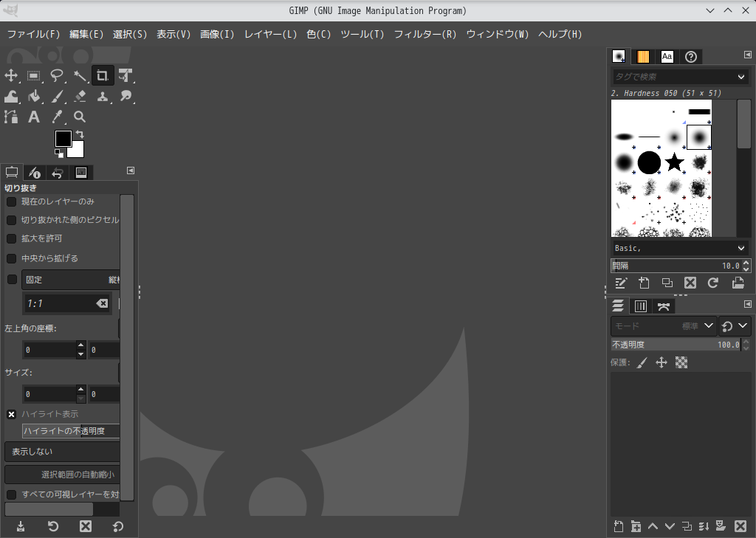This screenshot has width=756, height=538.
Task: Select the Bucket Fill tool
Action: point(34,97)
